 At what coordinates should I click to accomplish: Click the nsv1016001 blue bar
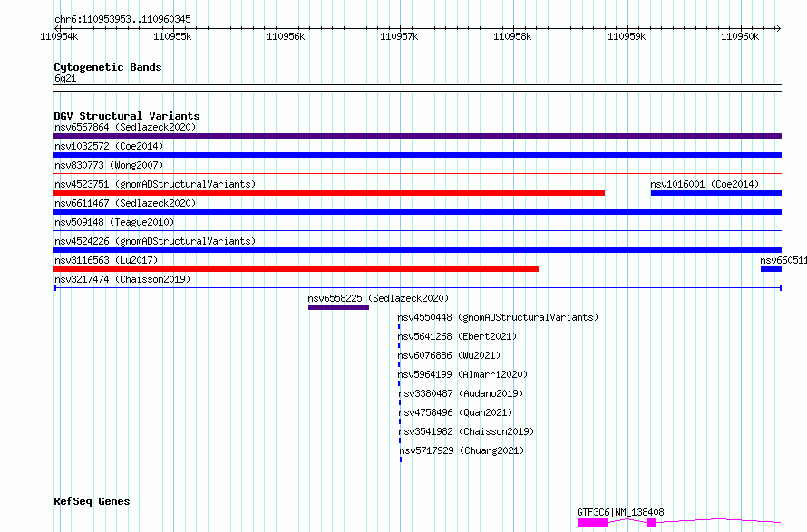(716, 193)
